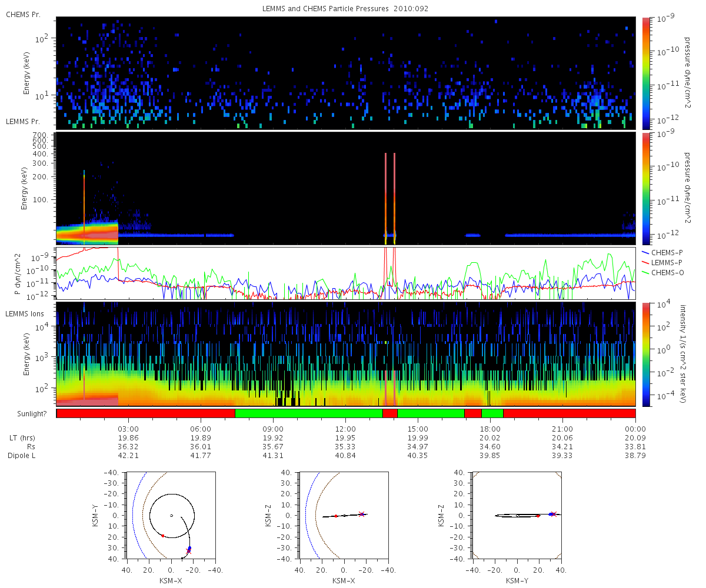Screen dimensions: 706x588
Task: Click the green CHEMS-O legend entry
Action: (663, 272)
